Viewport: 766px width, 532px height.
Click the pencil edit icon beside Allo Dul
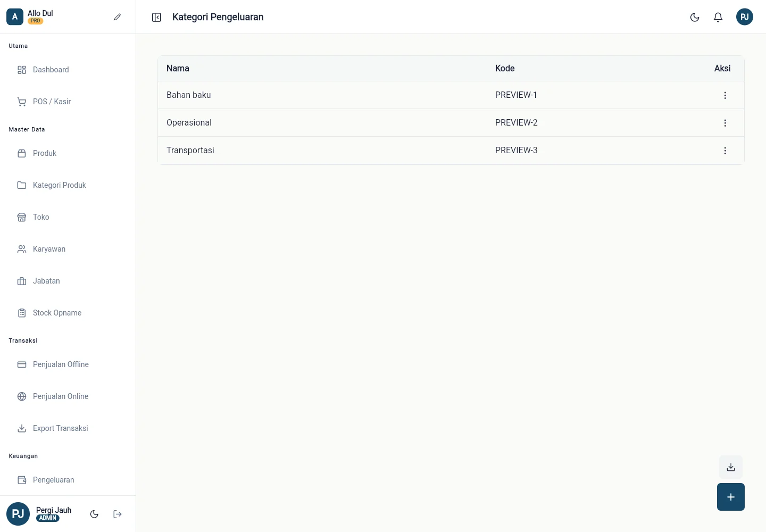click(x=118, y=17)
